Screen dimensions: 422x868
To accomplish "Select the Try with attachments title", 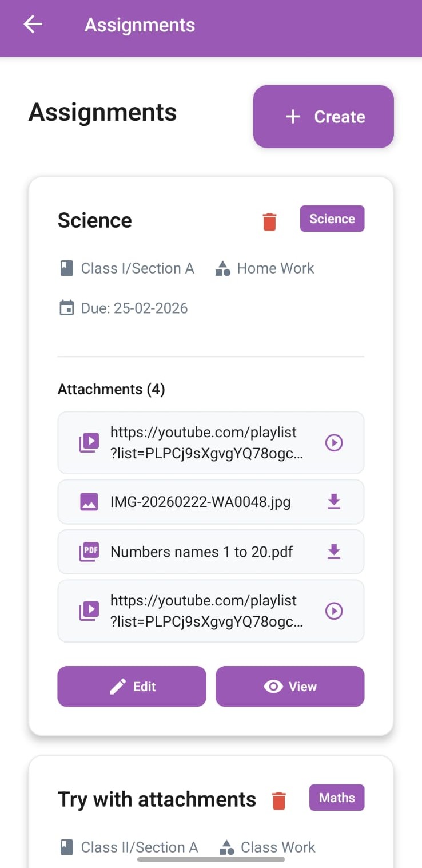I will (157, 799).
